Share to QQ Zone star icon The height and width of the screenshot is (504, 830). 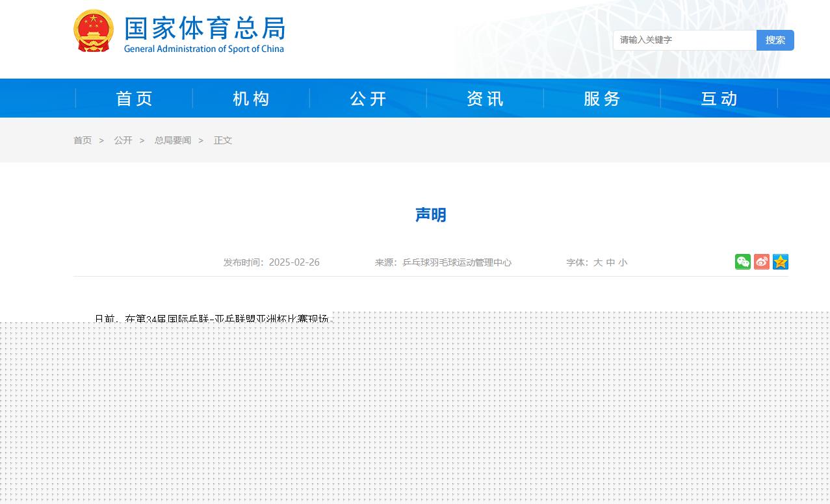click(x=780, y=262)
